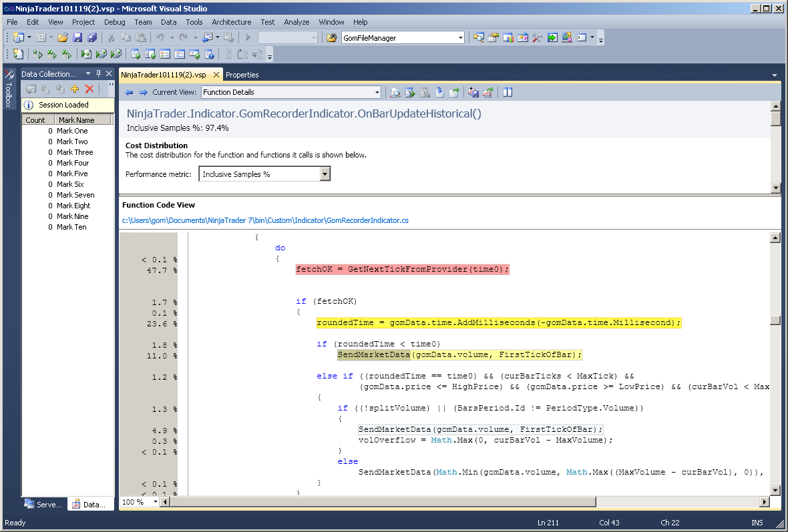
Task: Click the 47.7 % sample value
Action: (162, 270)
